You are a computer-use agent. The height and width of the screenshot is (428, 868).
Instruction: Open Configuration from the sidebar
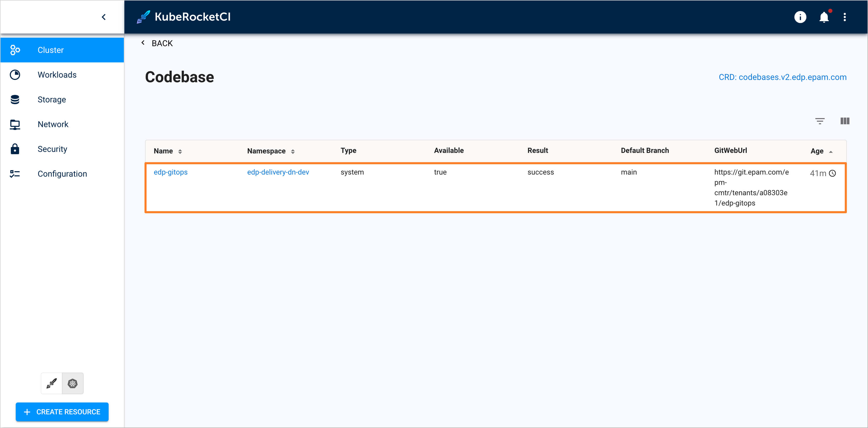click(x=62, y=174)
